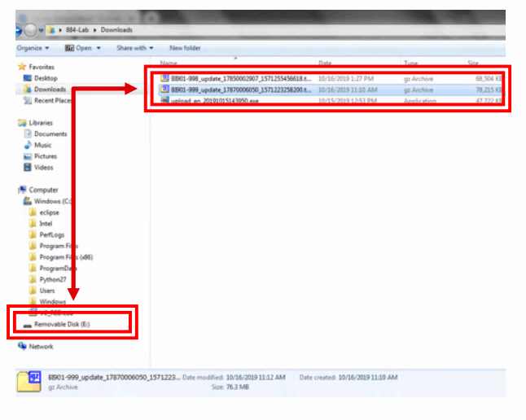Sort files by the Name column header
The height and width of the screenshot is (420, 526).
tap(169, 63)
